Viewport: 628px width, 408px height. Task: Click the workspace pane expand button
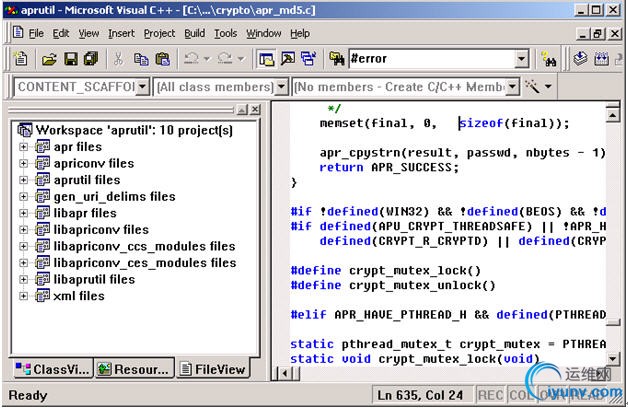click(x=242, y=109)
